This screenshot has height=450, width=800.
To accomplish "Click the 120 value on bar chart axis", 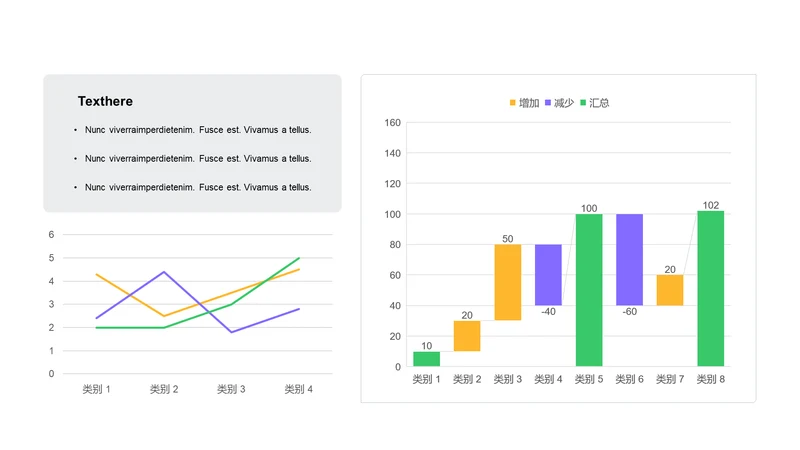I will (392, 184).
